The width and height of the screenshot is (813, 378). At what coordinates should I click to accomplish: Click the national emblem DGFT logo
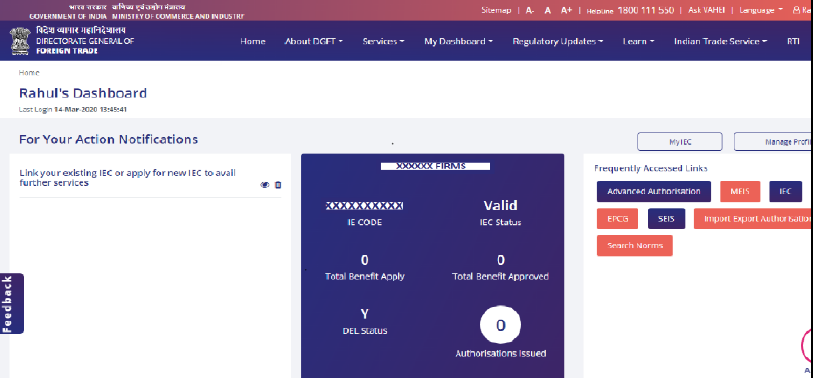[20, 41]
